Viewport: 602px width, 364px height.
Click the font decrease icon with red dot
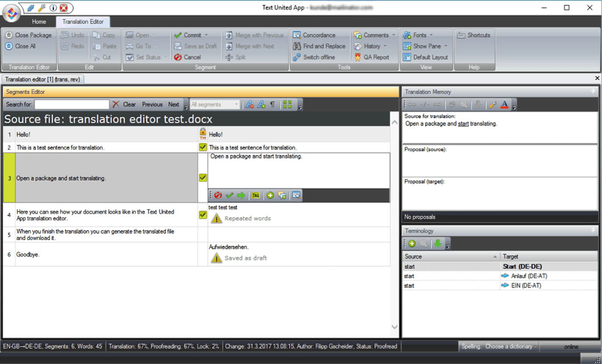coord(250,104)
